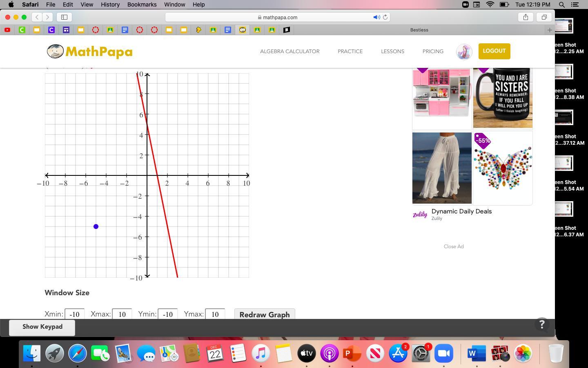Click the help question mark icon
The image size is (588, 368).
tap(541, 324)
